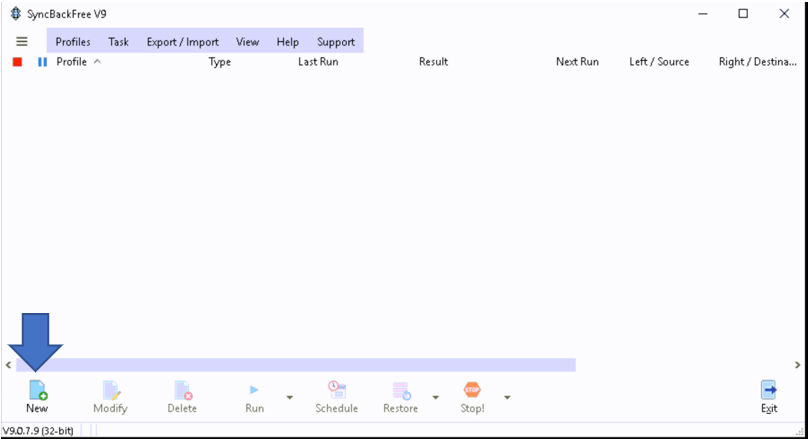
Task: Expand the Run dropdown arrow
Action: coord(290,397)
